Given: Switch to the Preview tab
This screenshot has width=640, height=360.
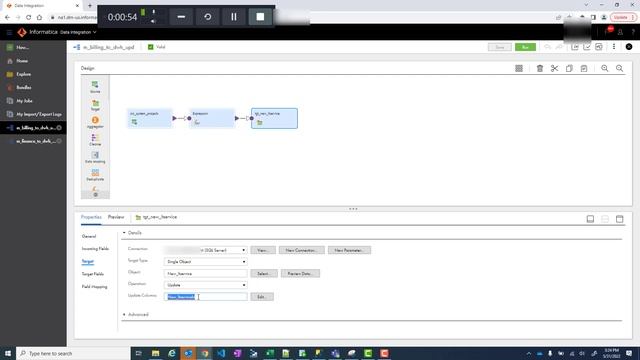Looking at the screenshot, I should 116,217.
